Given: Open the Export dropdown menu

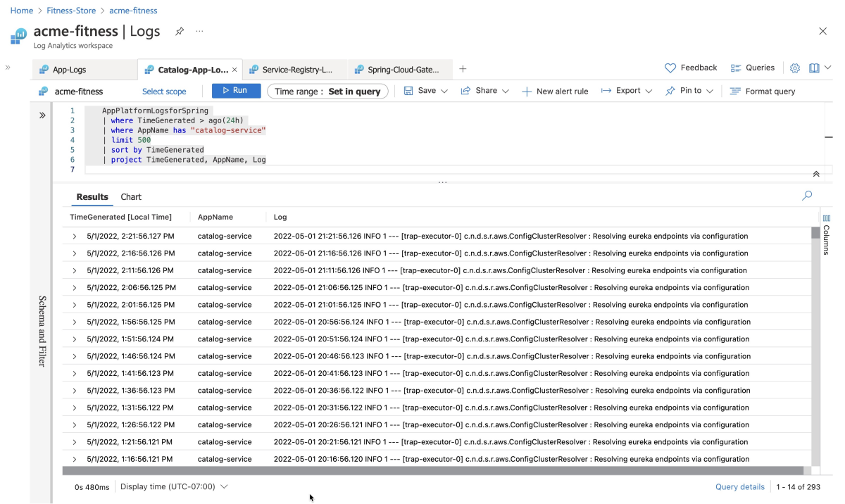Looking at the screenshot, I should point(626,91).
